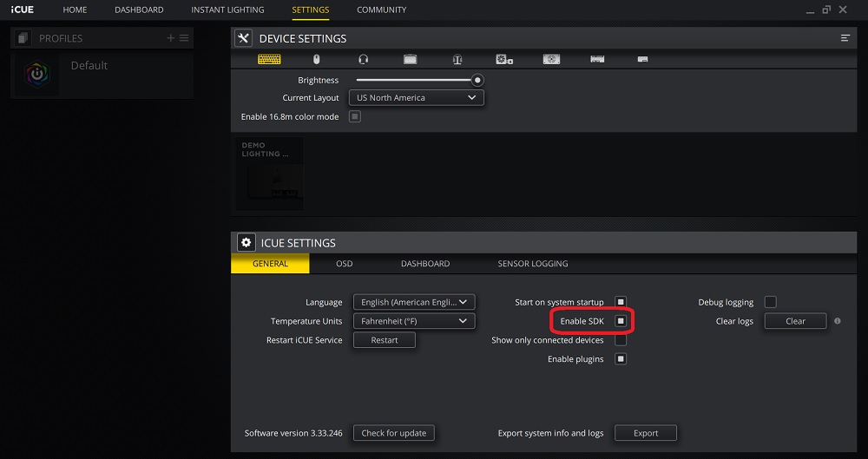Click the Check for update button
Image resolution: width=868 pixels, height=459 pixels.
coord(393,433)
